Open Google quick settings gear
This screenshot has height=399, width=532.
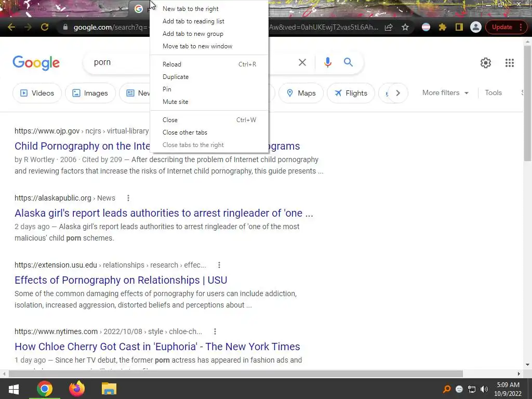coord(486,63)
